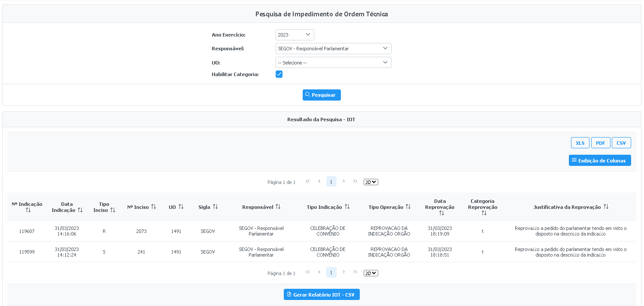Go to last page in bottom paginator

pyautogui.click(x=355, y=272)
